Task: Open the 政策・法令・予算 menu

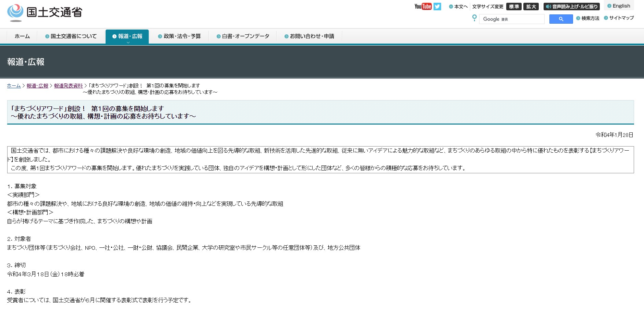Action: click(x=179, y=36)
